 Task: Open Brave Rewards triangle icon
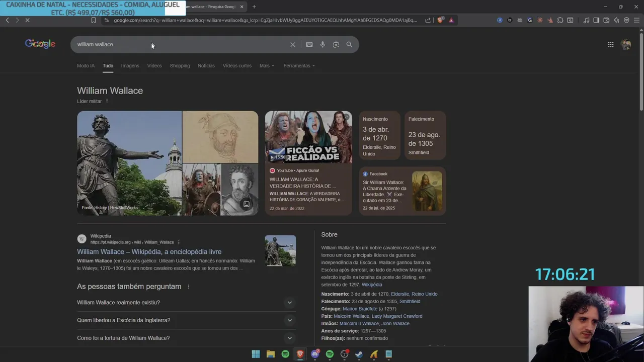[x=451, y=20]
